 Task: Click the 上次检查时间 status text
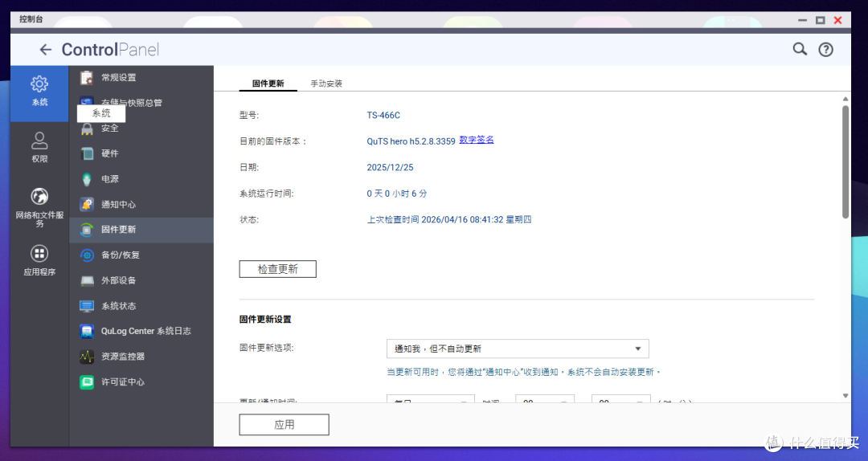point(449,220)
